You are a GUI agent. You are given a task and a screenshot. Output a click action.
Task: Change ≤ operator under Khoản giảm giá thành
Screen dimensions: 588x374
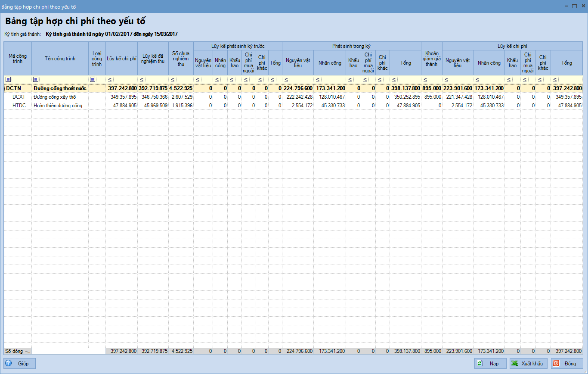425,80
